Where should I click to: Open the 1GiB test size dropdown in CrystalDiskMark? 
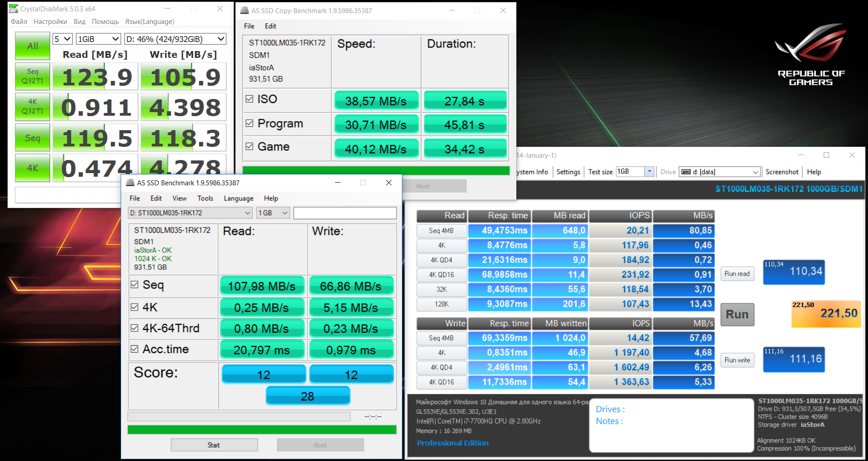(x=98, y=39)
